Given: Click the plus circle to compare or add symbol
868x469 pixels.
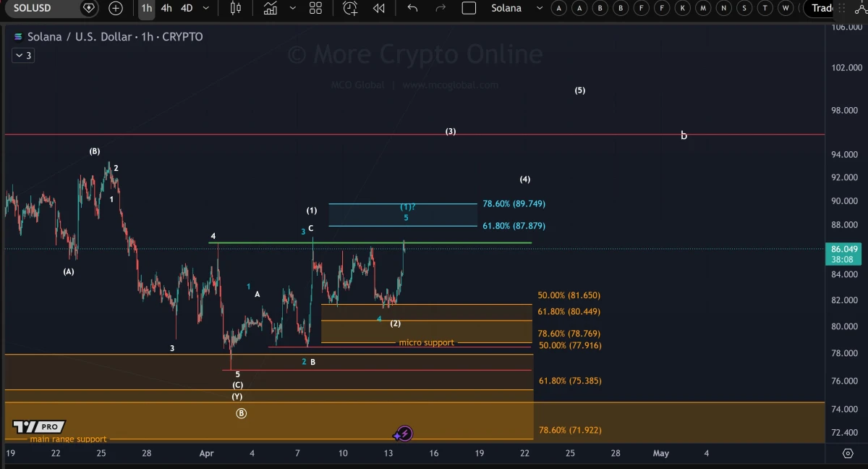Looking at the screenshot, I should pos(116,8).
